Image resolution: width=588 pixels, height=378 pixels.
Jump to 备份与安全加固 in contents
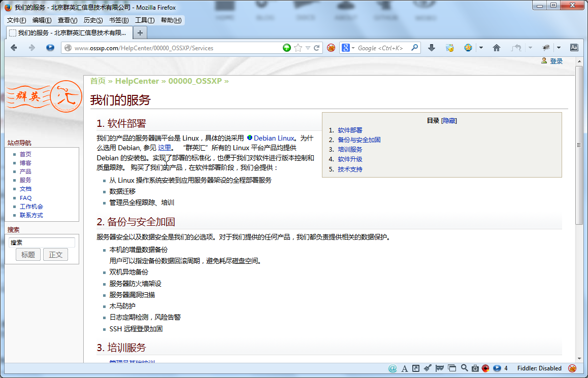pyautogui.click(x=359, y=140)
